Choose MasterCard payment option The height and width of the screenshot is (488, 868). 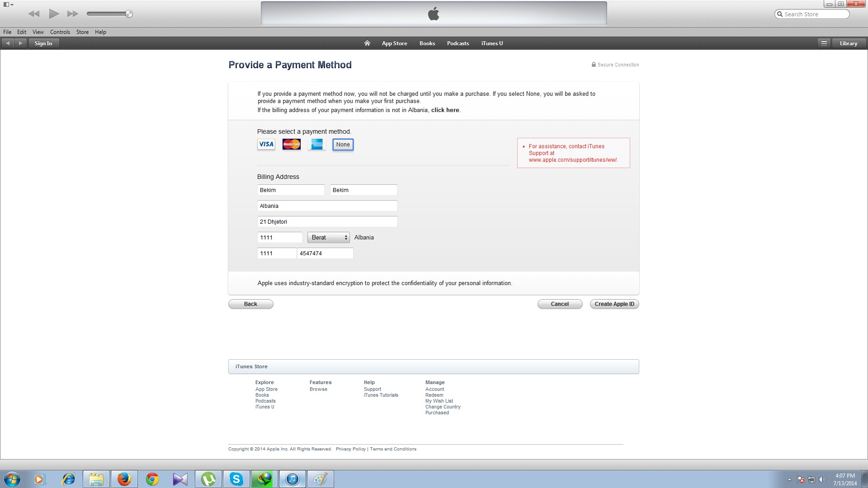[292, 145]
